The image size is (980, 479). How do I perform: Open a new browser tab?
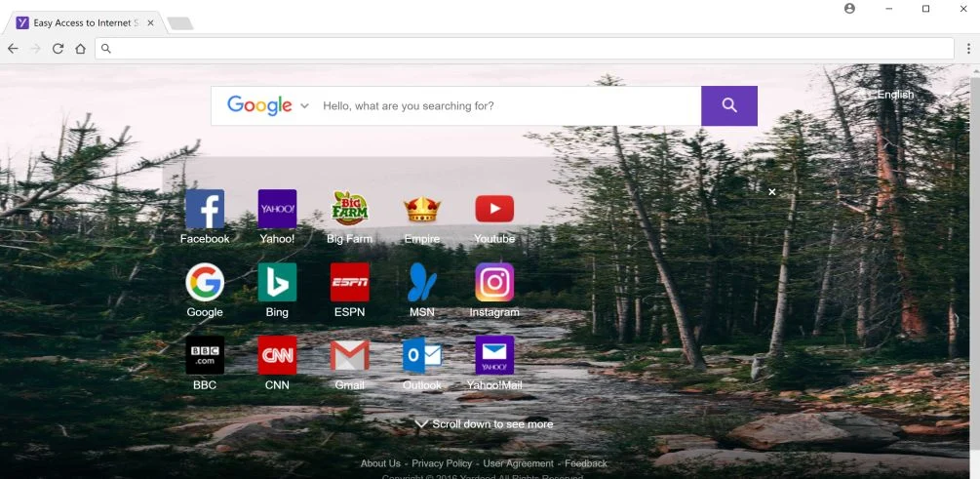(x=180, y=23)
